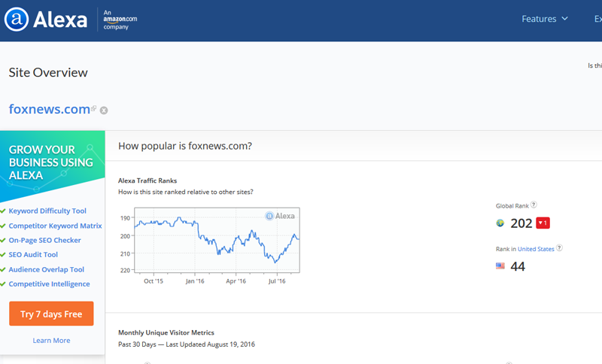Open the United States country link
Screen dimensions: 602x364
coord(536,249)
